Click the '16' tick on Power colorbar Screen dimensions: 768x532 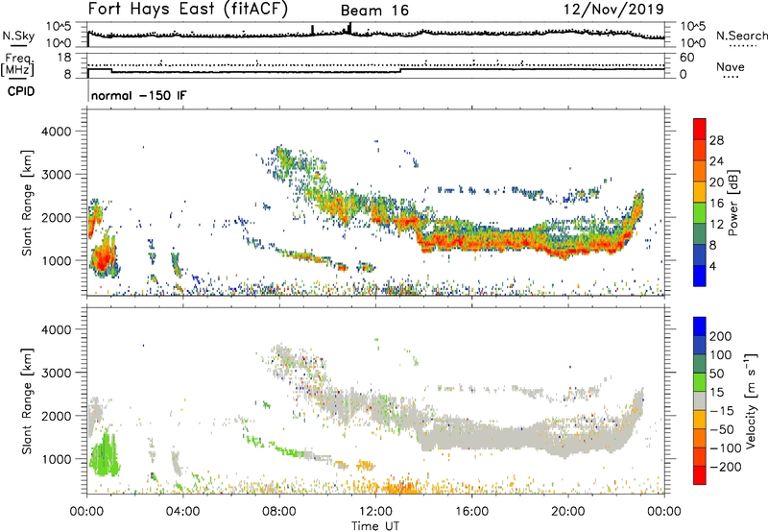point(716,204)
